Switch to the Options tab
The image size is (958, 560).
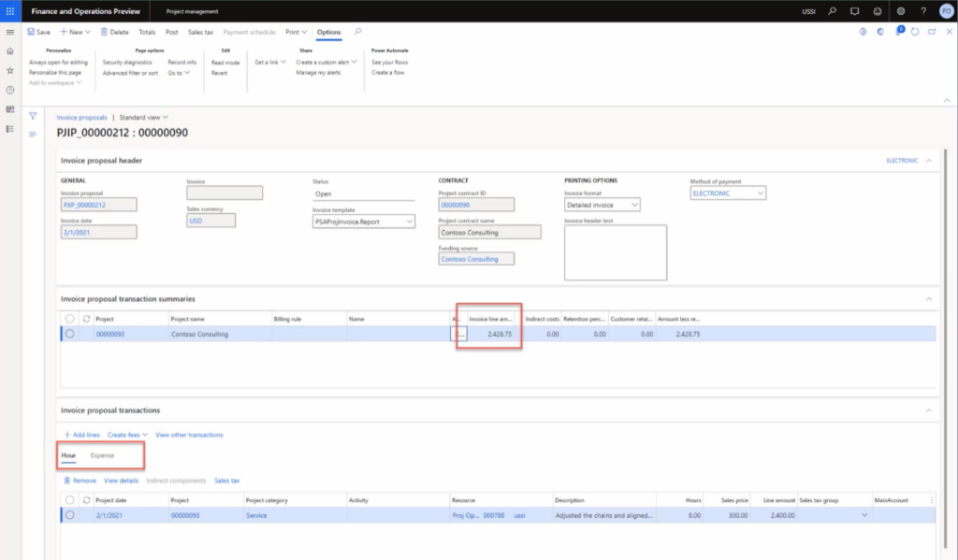[x=328, y=32]
